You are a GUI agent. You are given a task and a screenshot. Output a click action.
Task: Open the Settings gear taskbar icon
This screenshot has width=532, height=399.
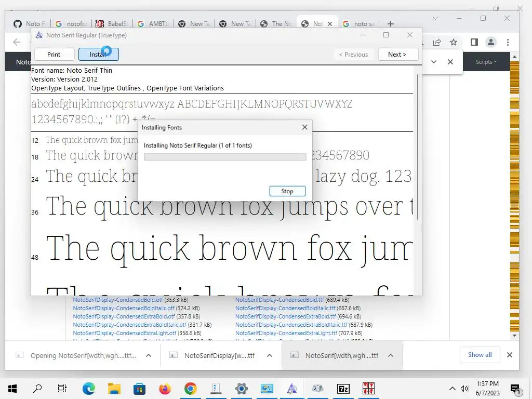(x=241, y=389)
